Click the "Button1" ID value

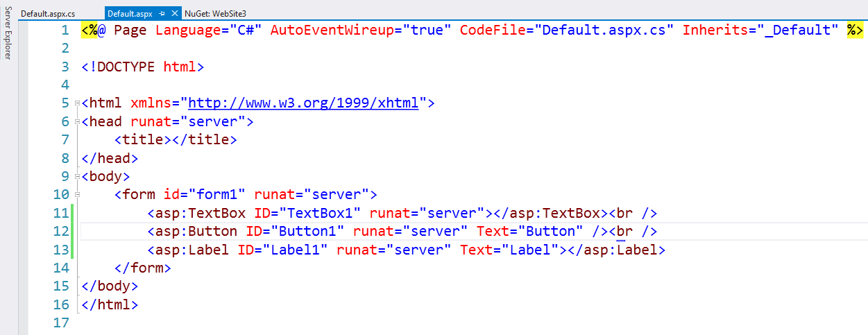pos(308,231)
